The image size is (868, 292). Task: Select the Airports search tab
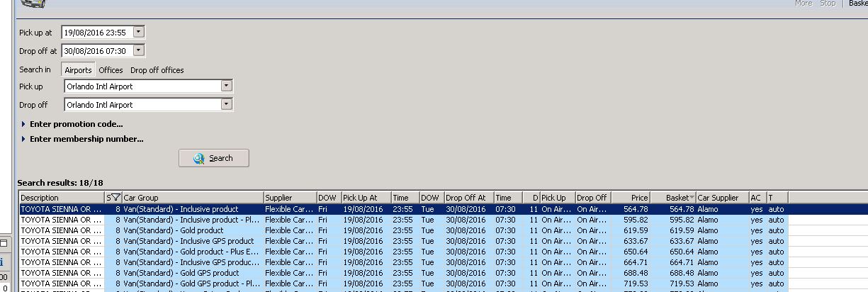coord(78,70)
